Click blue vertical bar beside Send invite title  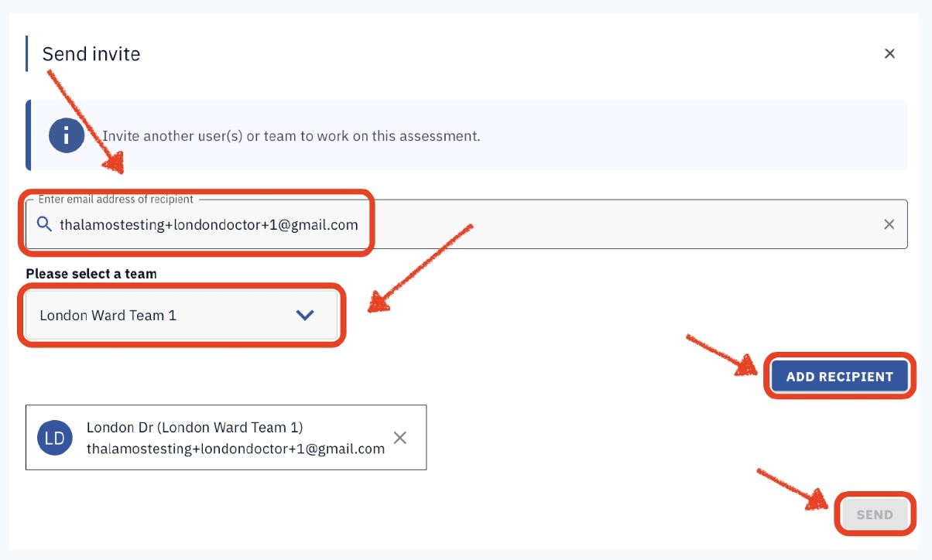(x=26, y=53)
